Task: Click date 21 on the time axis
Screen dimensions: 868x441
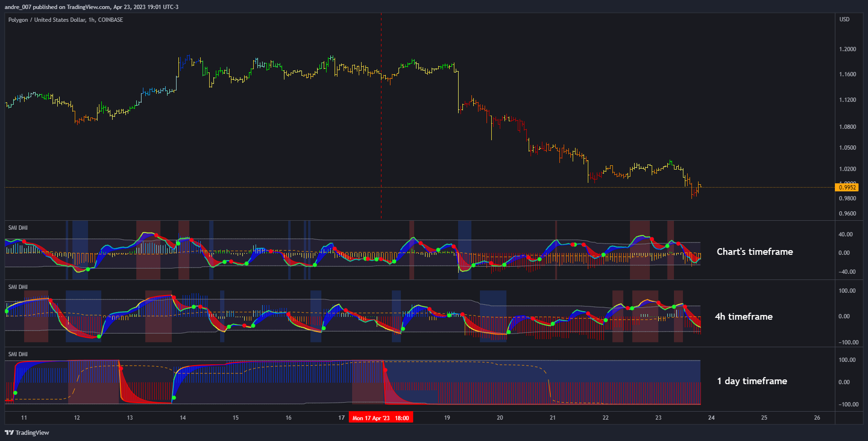Action: (553, 418)
